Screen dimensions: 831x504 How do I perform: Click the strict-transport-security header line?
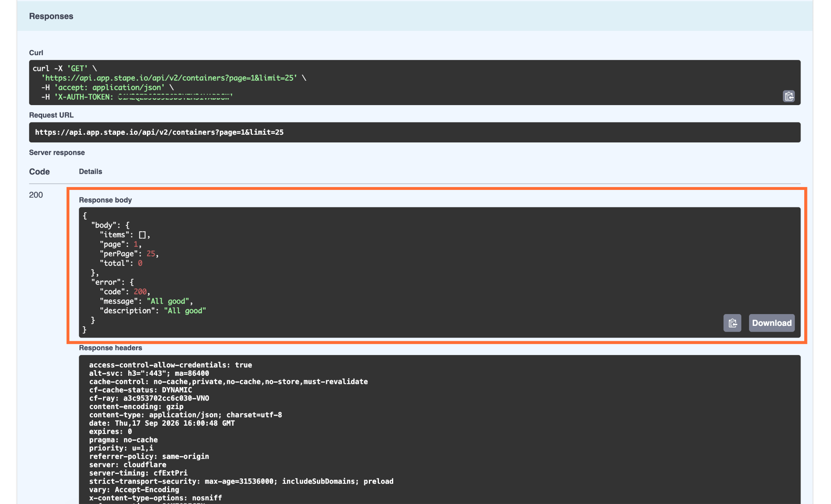241,481
